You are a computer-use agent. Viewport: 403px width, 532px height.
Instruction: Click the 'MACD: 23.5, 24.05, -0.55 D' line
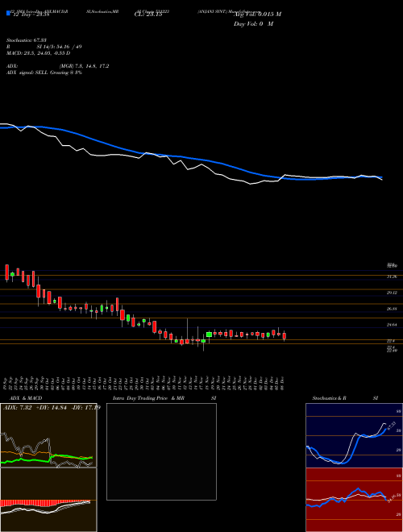point(39,53)
